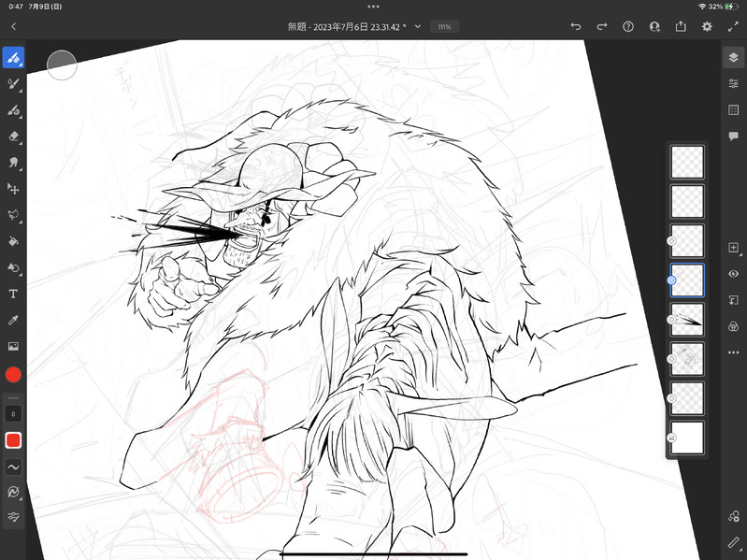Select the Shapes tool
Screen dimensions: 747x560
(13, 267)
